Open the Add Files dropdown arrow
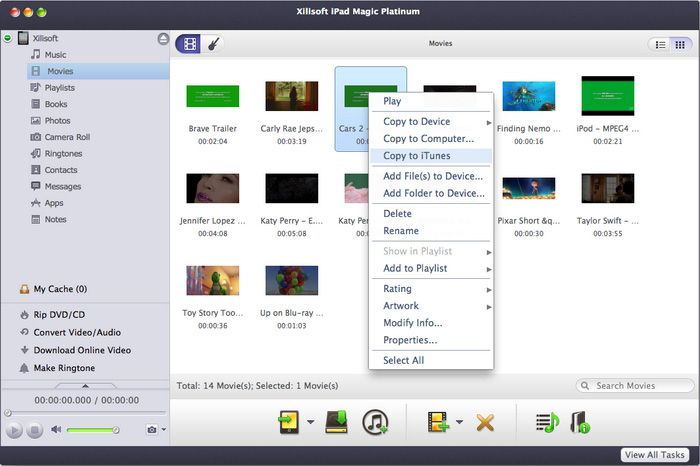 pos(459,422)
